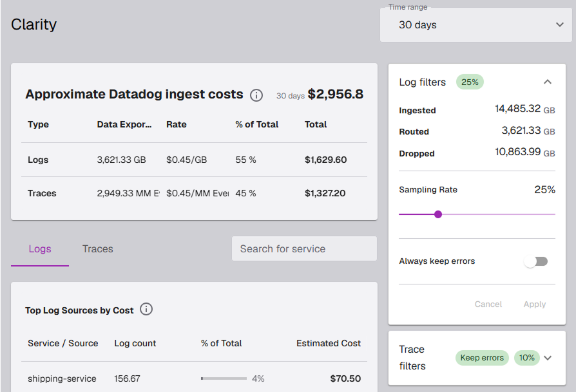The image size is (576, 392).
Task: Switch to the Logs tab
Action: click(40, 249)
